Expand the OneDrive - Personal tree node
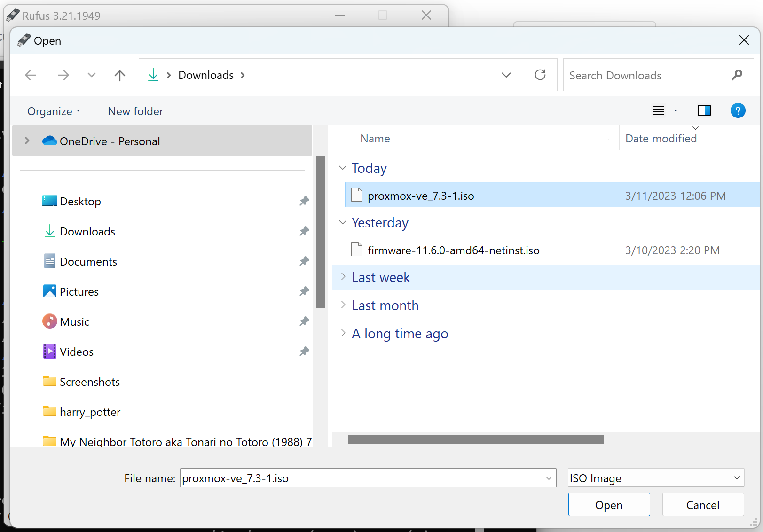 pos(27,141)
